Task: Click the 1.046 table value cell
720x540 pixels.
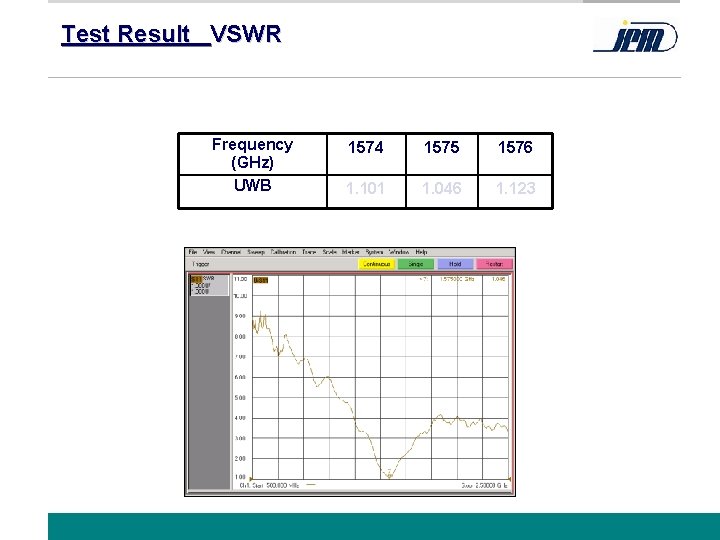Action: [x=442, y=192]
